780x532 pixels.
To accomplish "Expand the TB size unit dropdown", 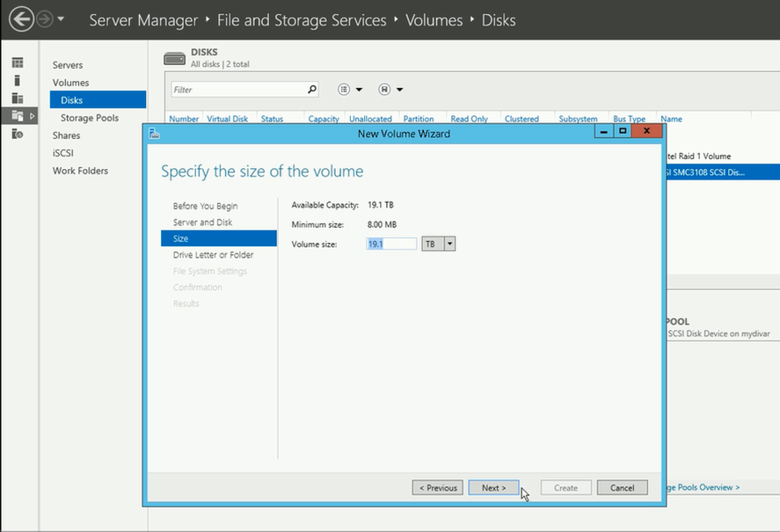I will [450, 244].
